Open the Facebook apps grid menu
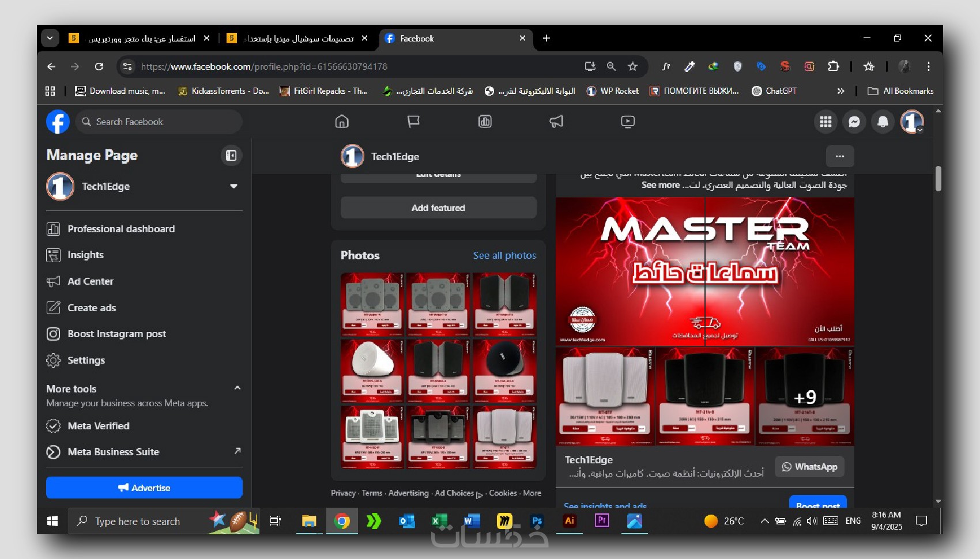The image size is (980, 559). click(826, 122)
